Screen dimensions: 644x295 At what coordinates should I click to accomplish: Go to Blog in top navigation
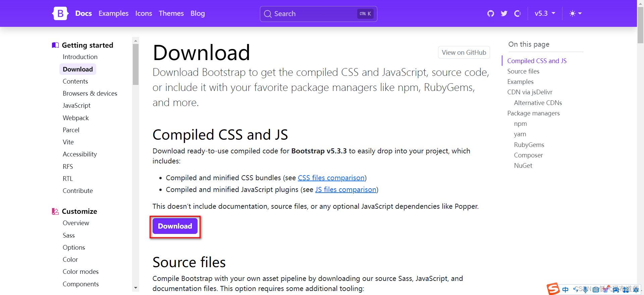(198, 13)
